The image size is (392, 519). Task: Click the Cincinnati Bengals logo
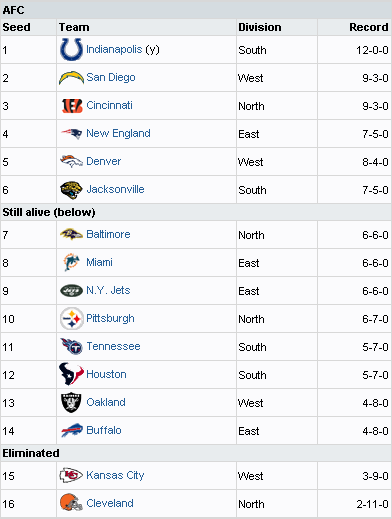point(72,106)
